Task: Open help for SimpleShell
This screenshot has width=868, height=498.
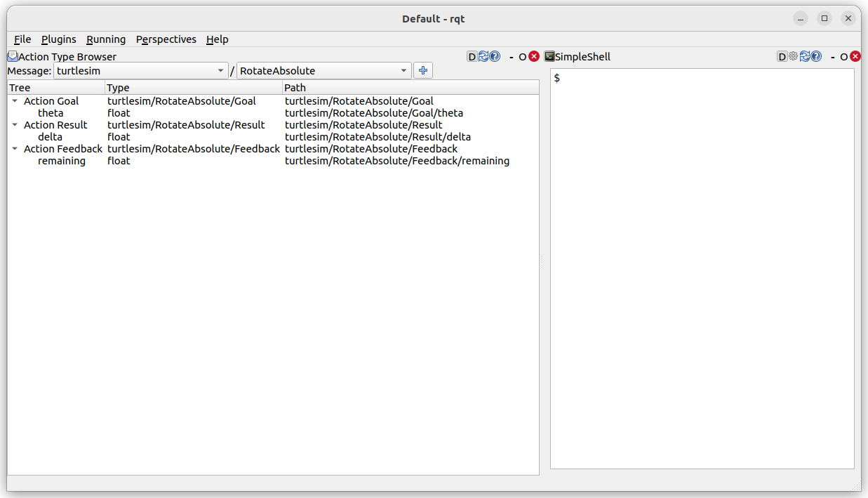Action: 816,56
